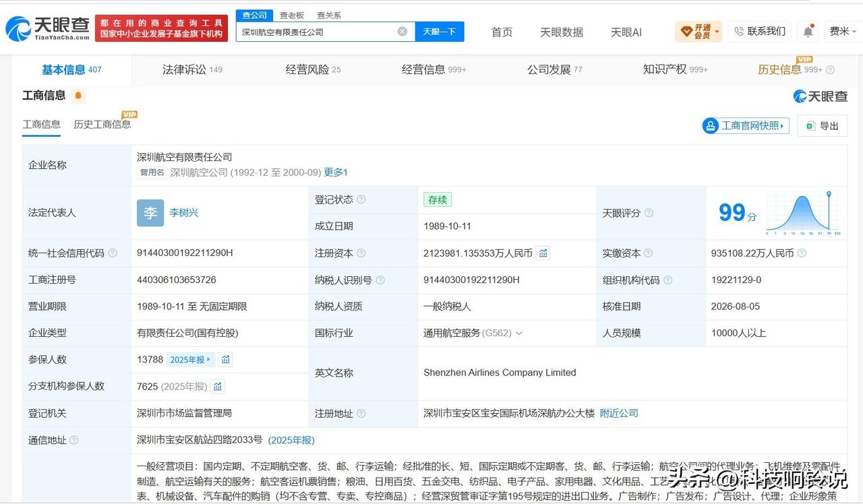Open the 2025年报 selector for 参保人数
863x504 pixels.
point(191,360)
